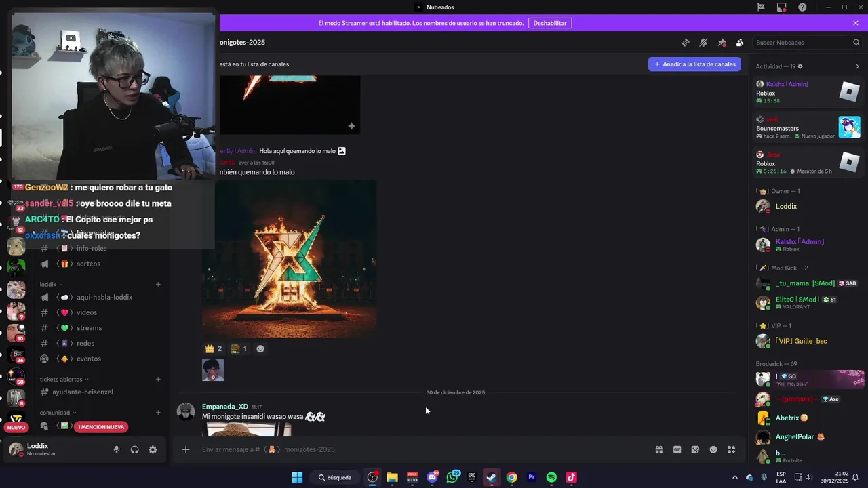Click the 1 MENCIÓN NUEVA pill
The image size is (868, 488).
point(101,427)
